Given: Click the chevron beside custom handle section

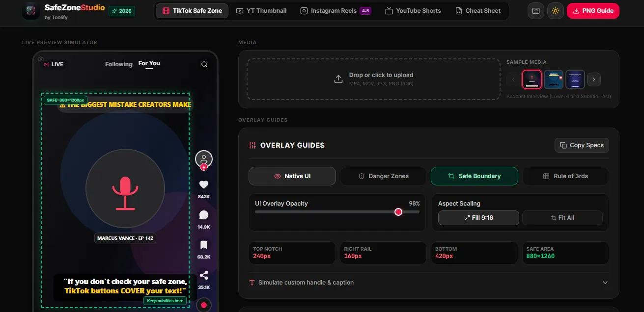Looking at the screenshot, I should (x=605, y=283).
